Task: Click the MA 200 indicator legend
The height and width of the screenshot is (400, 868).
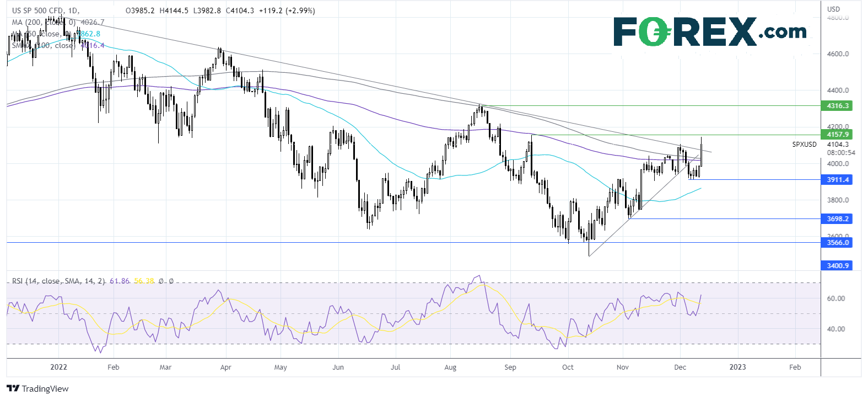Action: (58, 22)
